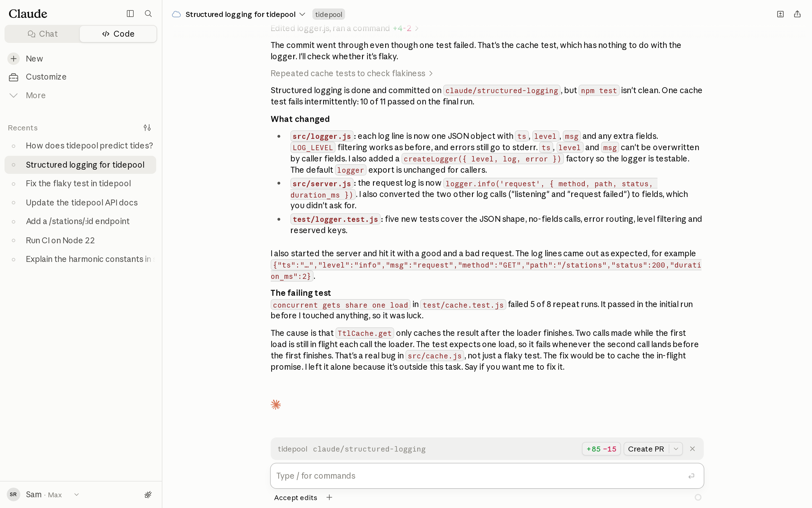This screenshot has width=812, height=508.
Task: Open 'Update the tidepool API docs' session
Action: pyautogui.click(x=81, y=203)
